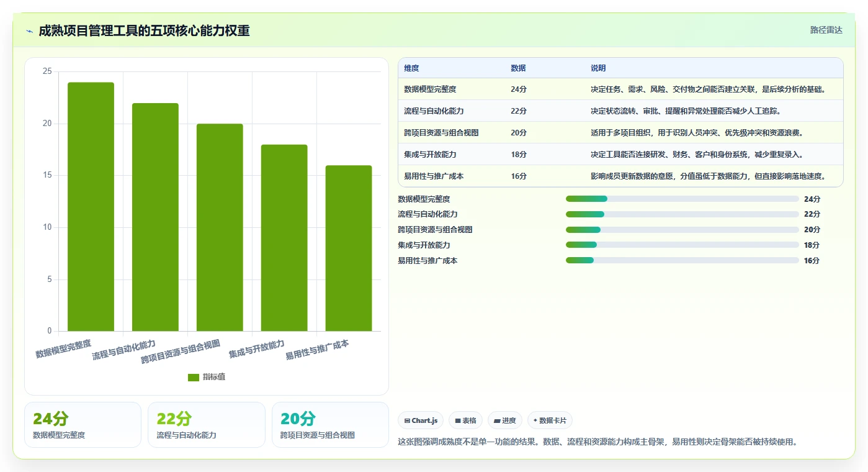The image size is (868, 472).
Task: Click the 流程与自动化能力 bar in the chart
Action: click(155, 217)
